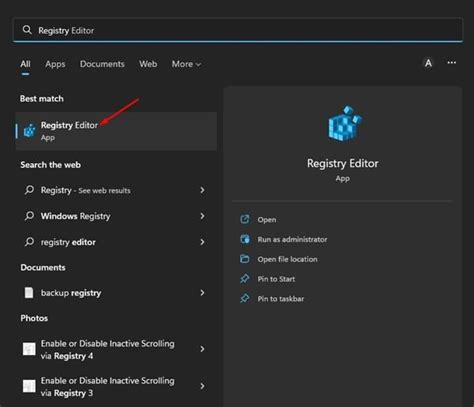Select the lowercase registry editor suggestion
Image resolution: width=474 pixels, height=407 pixels.
tap(68, 242)
